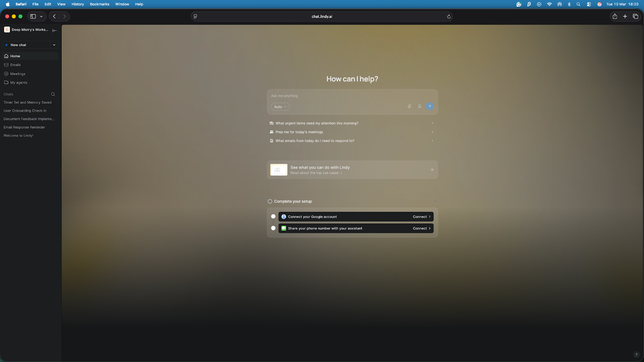Go forward in Safari

(x=64, y=16)
